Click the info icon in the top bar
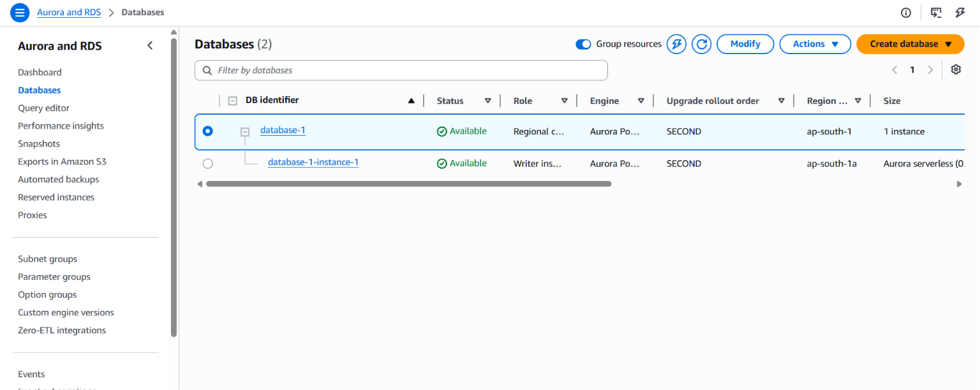980x390 pixels. pyautogui.click(x=906, y=13)
